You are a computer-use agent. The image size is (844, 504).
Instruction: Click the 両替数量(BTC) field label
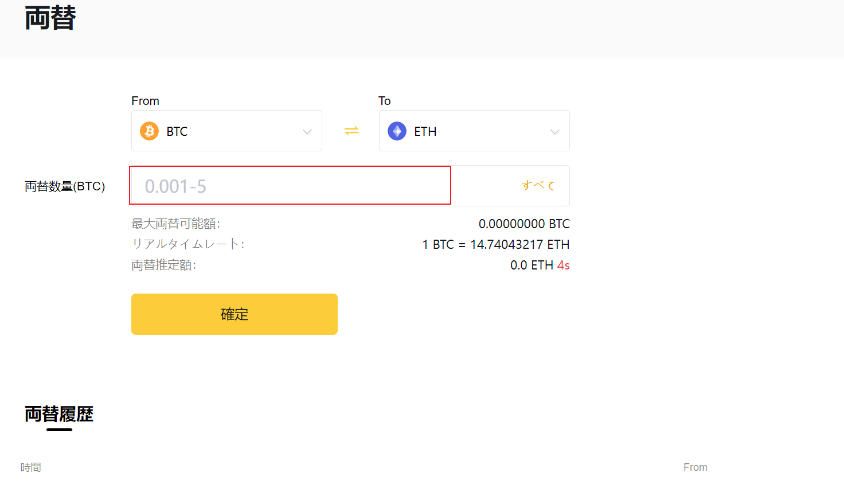coord(65,186)
